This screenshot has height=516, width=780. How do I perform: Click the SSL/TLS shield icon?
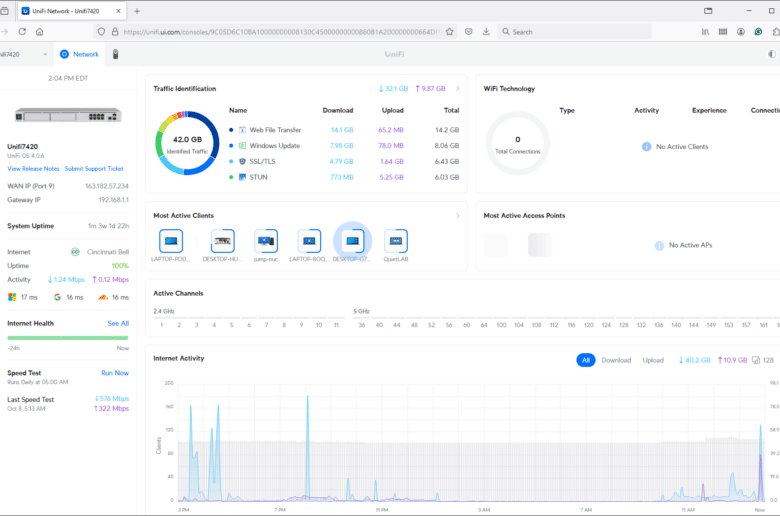[x=242, y=161]
